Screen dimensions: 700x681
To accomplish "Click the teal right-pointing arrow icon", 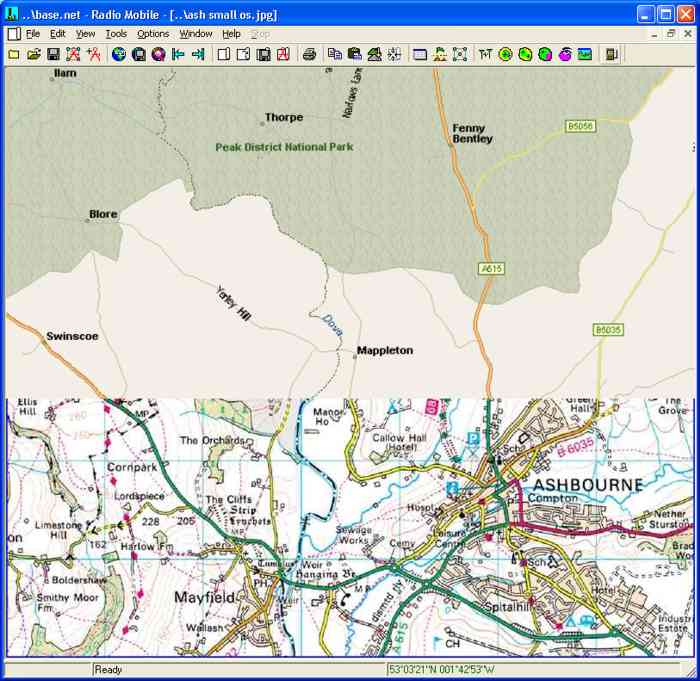I will tap(198, 54).
